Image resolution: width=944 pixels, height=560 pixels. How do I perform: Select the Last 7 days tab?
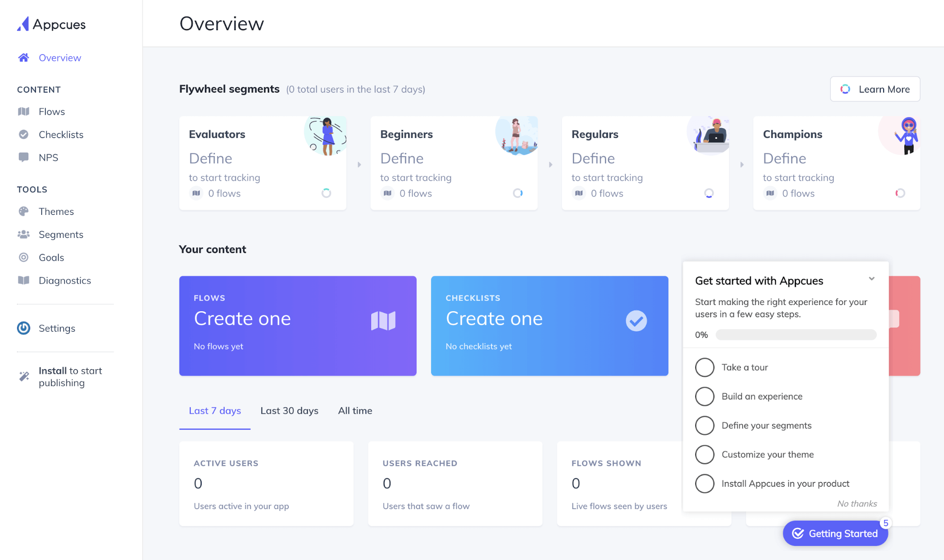(215, 411)
